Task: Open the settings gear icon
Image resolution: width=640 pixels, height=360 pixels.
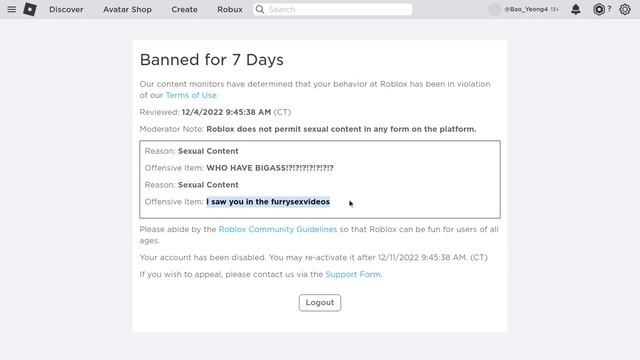Action: (624, 9)
